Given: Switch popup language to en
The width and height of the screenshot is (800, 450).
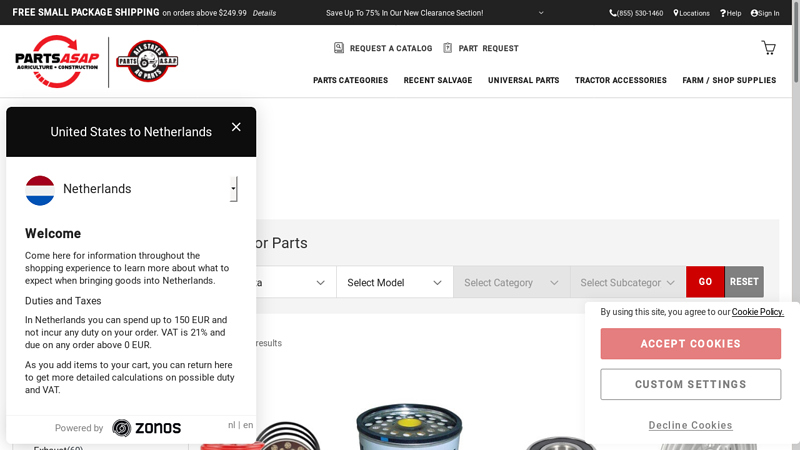Looking at the screenshot, I should pos(248,425).
